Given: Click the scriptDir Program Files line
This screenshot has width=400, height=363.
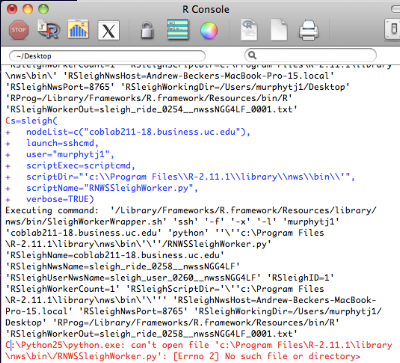Looking at the screenshot, I should tap(190, 177).
